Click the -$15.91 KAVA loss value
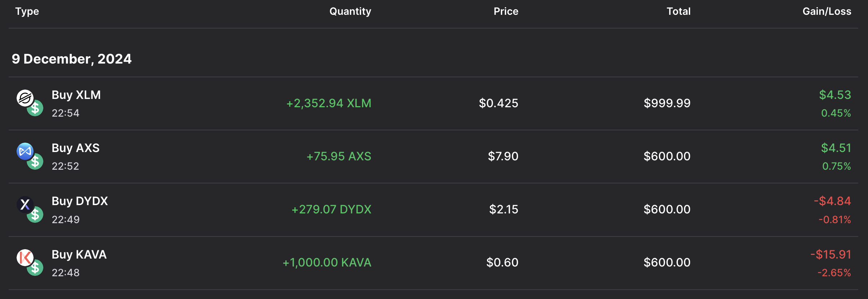The width and height of the screenshot is (868, 299). [831, 255]
